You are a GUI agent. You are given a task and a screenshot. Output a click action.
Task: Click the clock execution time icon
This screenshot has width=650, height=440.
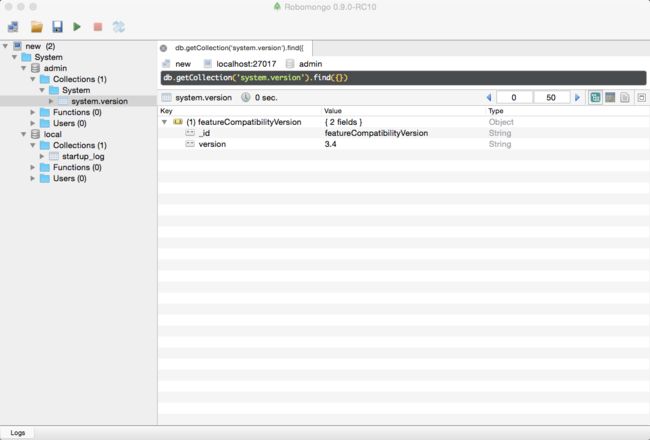point(246,97)
